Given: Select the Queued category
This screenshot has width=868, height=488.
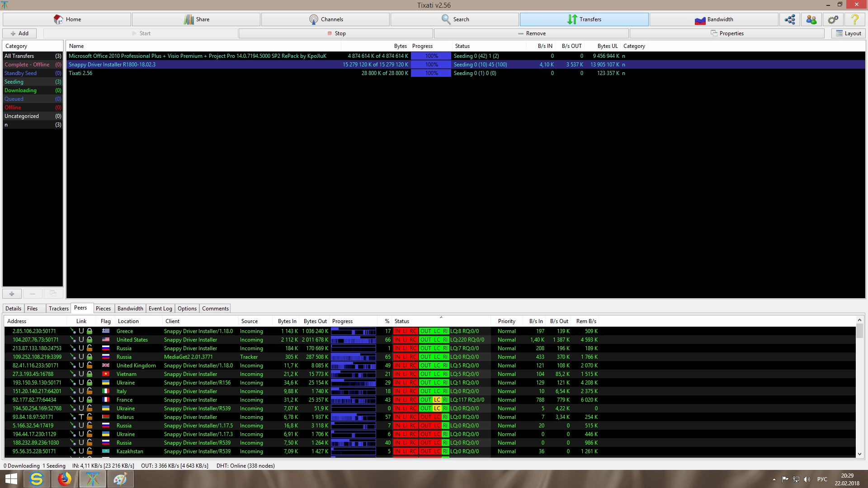Looking at the screenshot, I should click(x=33, y=99).
